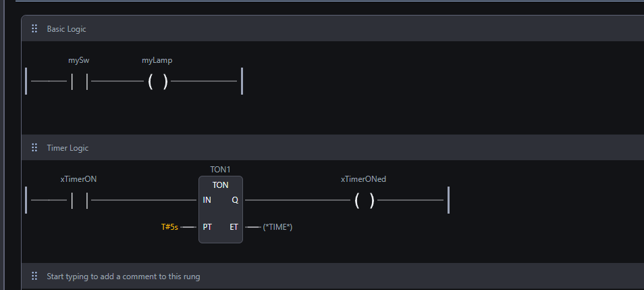
Task: Click the Q output pin of TON
Action: click(x=234, y=200)
